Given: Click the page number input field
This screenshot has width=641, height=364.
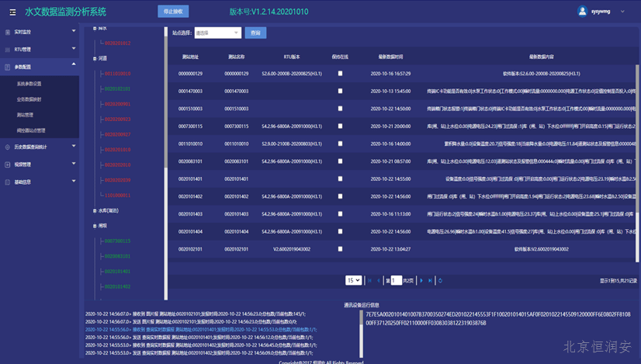Looking at the screenshot, I should coord(396,280).
